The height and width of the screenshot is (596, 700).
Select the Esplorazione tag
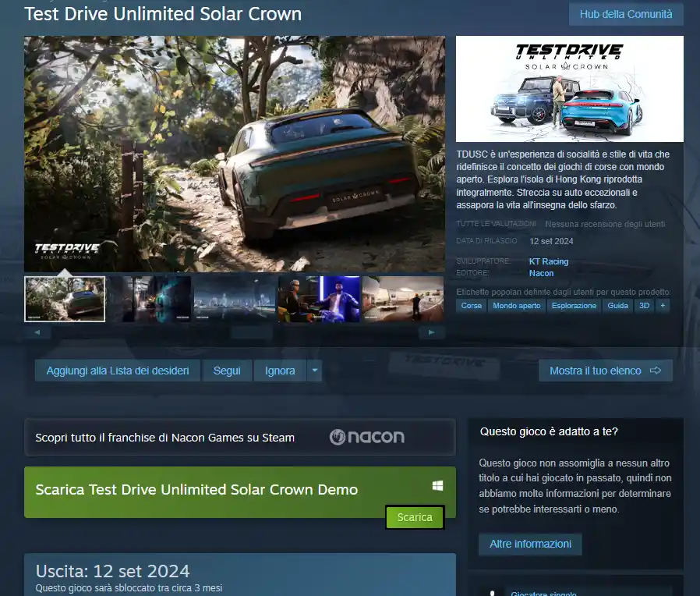click(574, 306)
